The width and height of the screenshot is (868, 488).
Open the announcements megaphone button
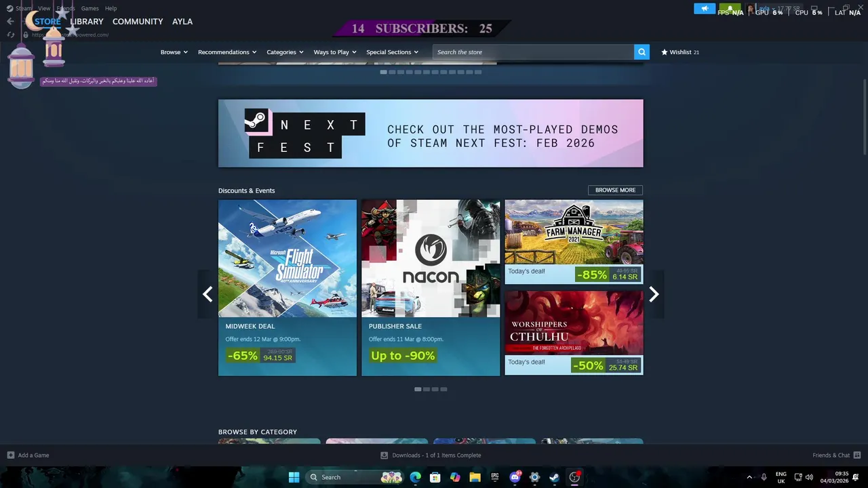coord(705,9)
